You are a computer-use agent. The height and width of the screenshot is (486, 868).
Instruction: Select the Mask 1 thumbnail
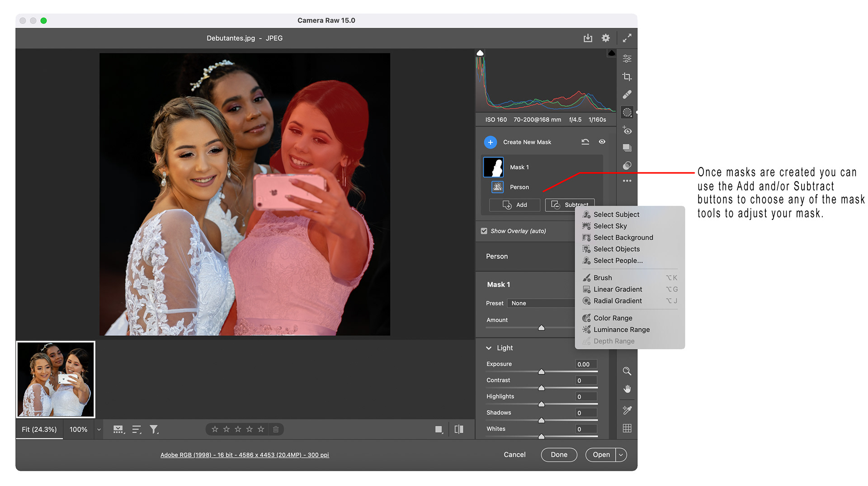[493, 167]
